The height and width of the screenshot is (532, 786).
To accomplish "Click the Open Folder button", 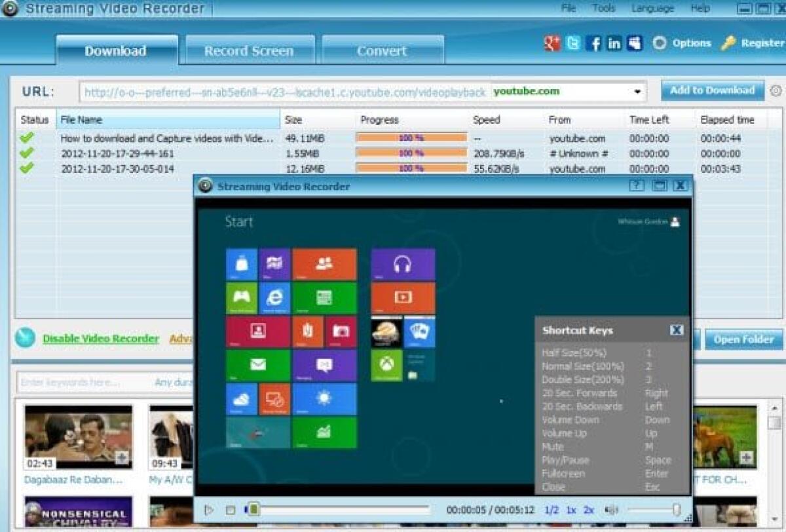I will (x=743, y=339).
